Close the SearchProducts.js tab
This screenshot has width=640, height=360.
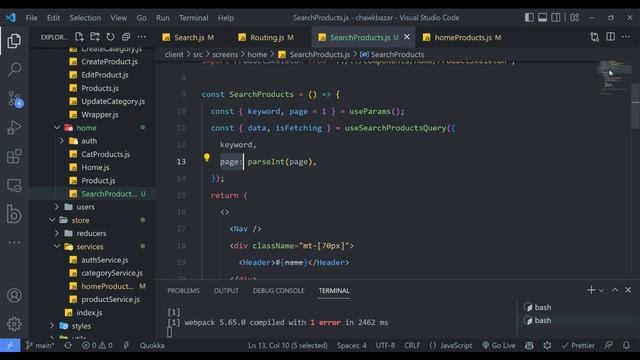tap(407, 37)
